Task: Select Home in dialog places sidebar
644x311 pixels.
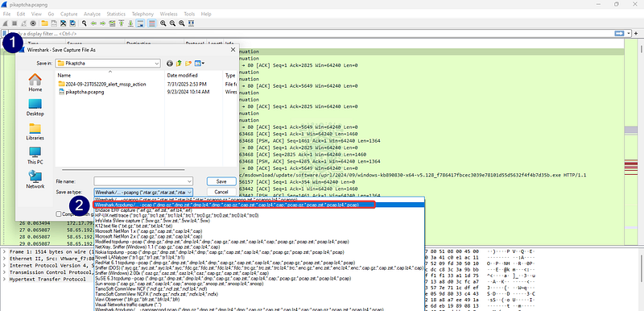Action: point(35,82)
